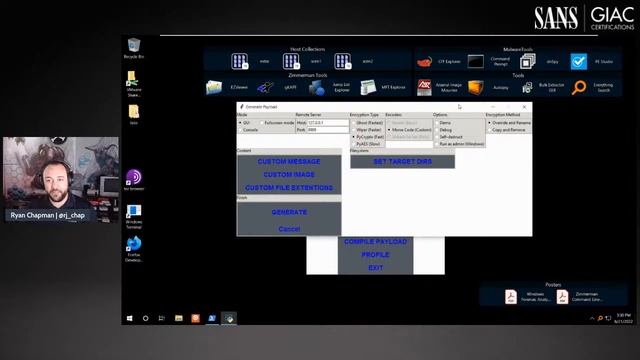Click the empty Encoder text field

[x=409, y=144]
